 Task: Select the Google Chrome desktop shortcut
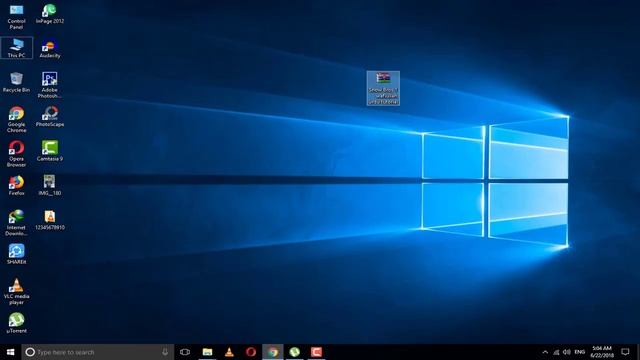pos(16,119)
